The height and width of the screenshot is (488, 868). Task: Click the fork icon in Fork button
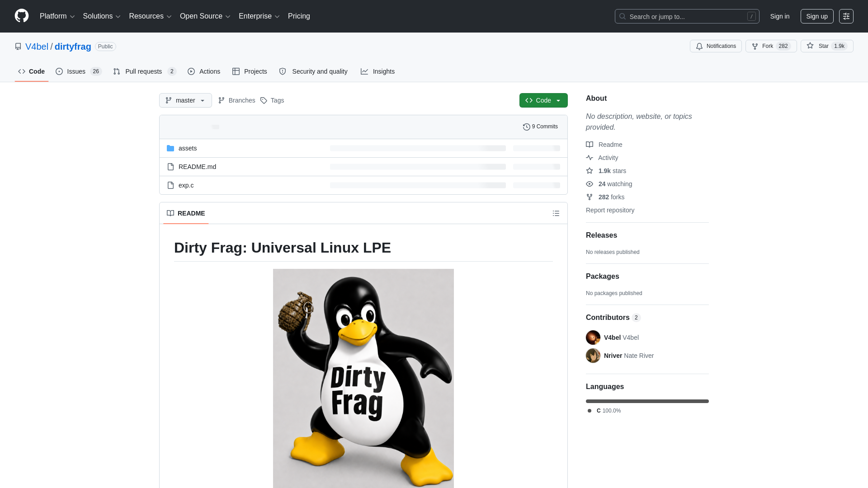(x=755, y=46)
